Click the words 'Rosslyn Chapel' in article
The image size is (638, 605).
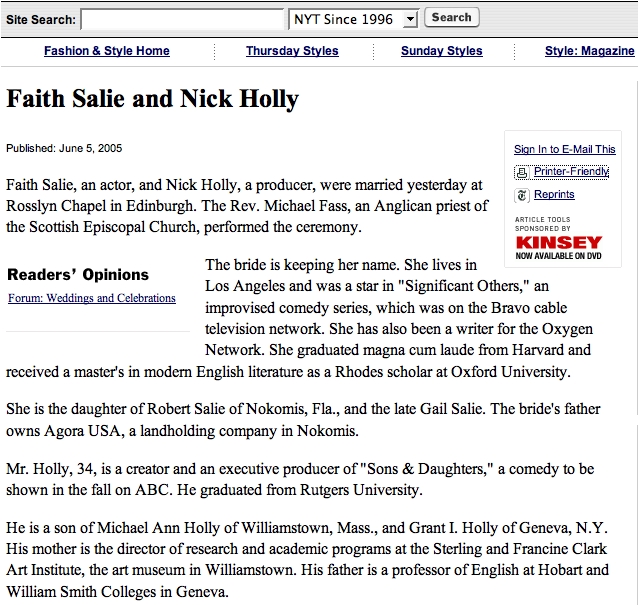pos(58,206)
